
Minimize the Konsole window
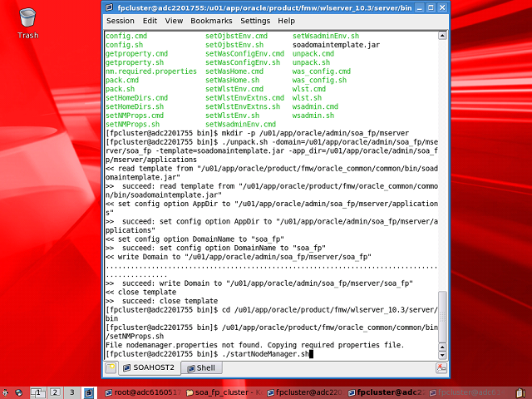click(419, 7)
